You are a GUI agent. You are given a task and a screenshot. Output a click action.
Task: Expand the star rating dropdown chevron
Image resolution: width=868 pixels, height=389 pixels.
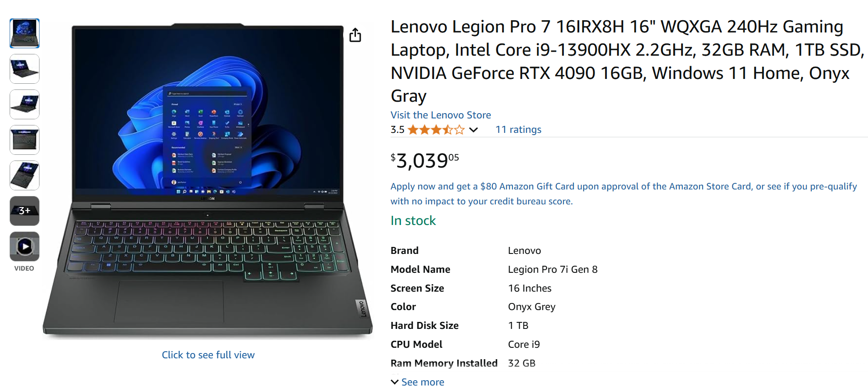[473, 130]
